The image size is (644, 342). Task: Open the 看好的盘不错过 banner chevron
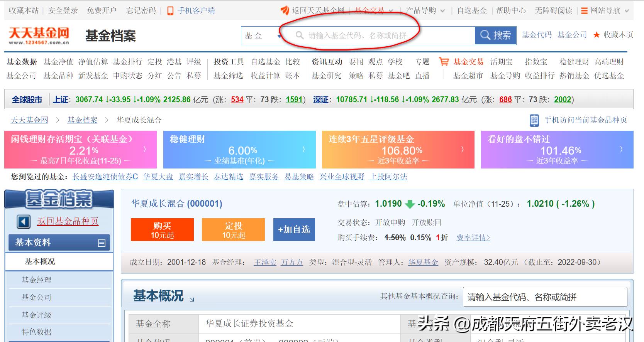point(621,149)
